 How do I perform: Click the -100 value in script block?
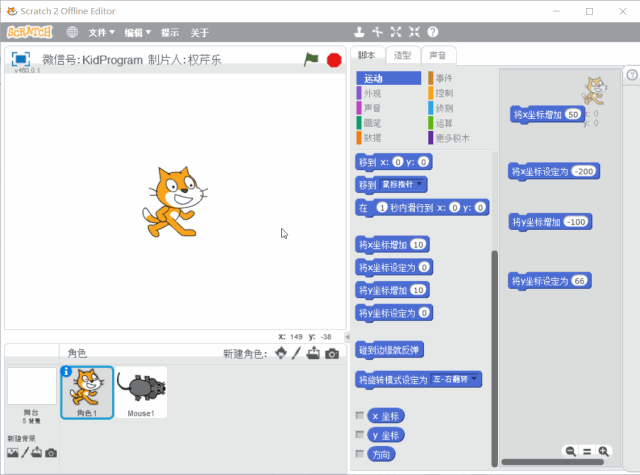[576, 222]
